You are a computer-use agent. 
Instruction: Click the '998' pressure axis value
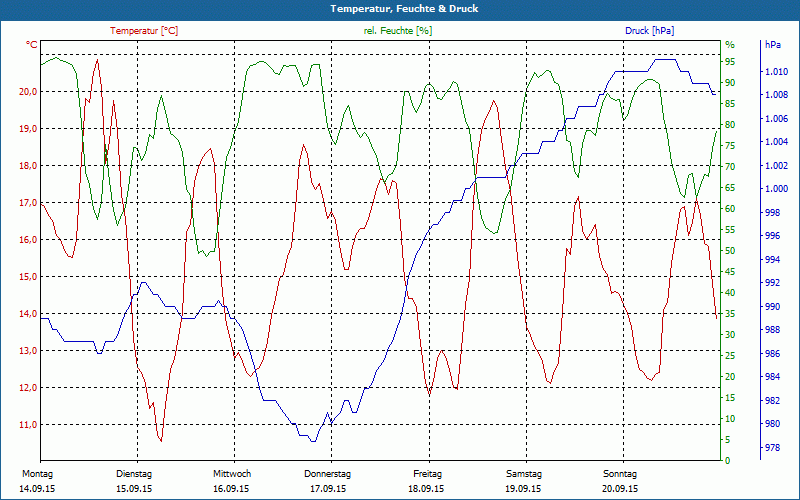(x=772, y=213)
